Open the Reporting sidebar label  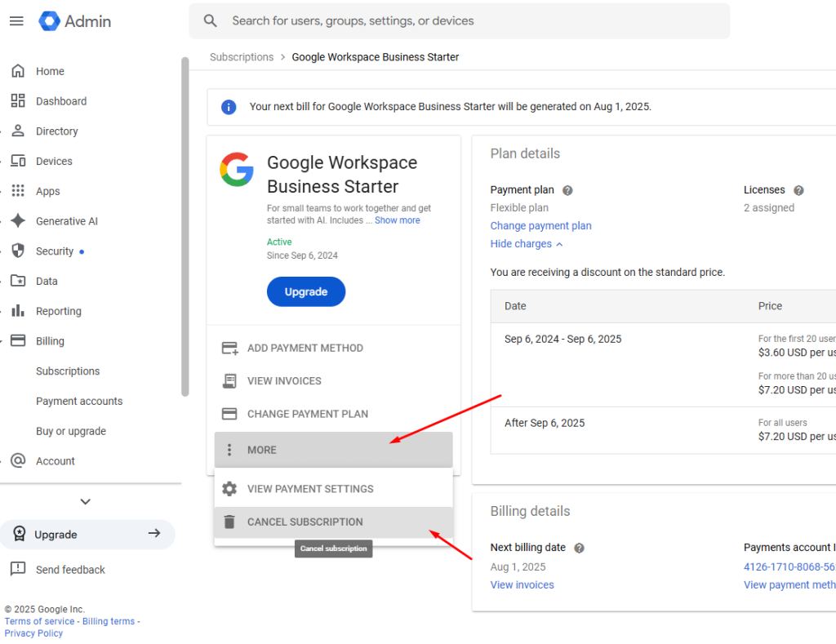tap(59, 311)
